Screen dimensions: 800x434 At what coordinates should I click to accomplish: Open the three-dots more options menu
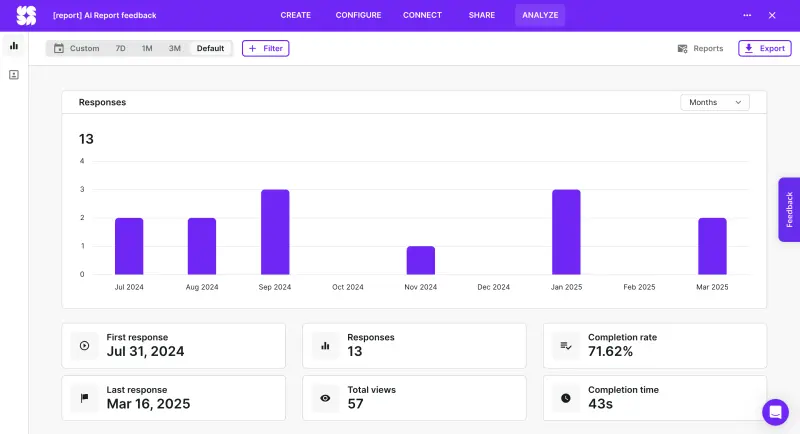coord(747,15)
